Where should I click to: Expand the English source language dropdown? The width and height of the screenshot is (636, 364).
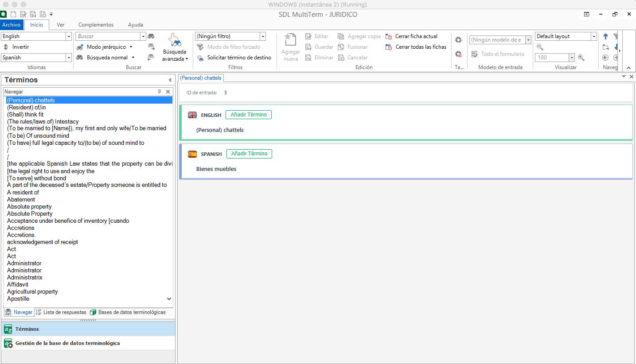tap(69, 36)
